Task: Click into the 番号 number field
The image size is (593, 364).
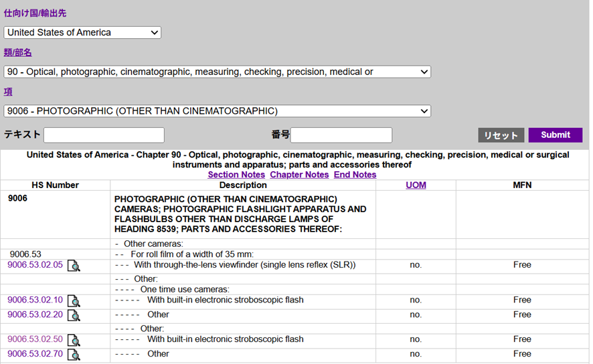Action: [x=341, y=135]
